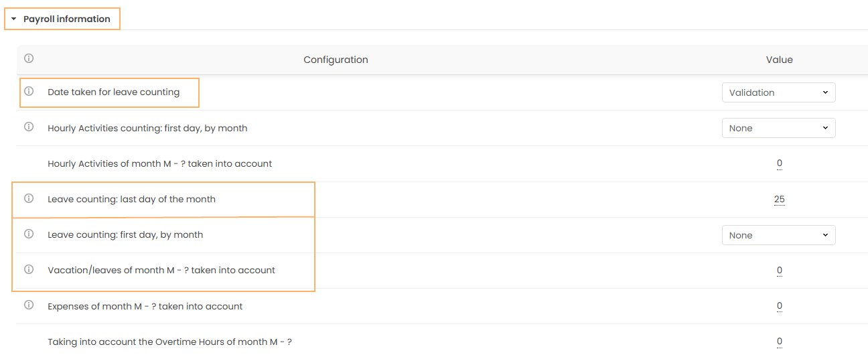The height and width of the screenshot is (359, 868).
Task: Click the Value column header
Action: pyautogui.click(x=779, y=60)
